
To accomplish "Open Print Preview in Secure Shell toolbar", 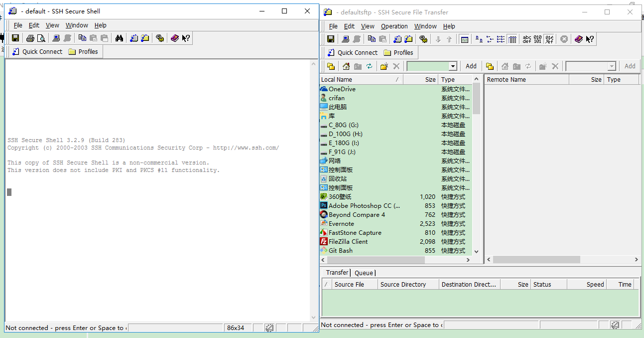I will coord(41,38).
